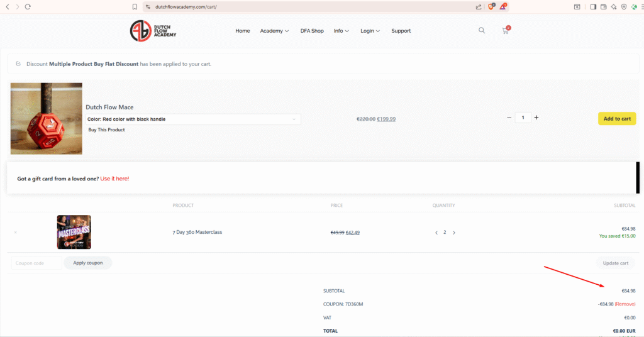Expand the Login menu
Image resolution: width=644 pixels, height=337 pixels.
pyautogui.click(x=370, y=31)
